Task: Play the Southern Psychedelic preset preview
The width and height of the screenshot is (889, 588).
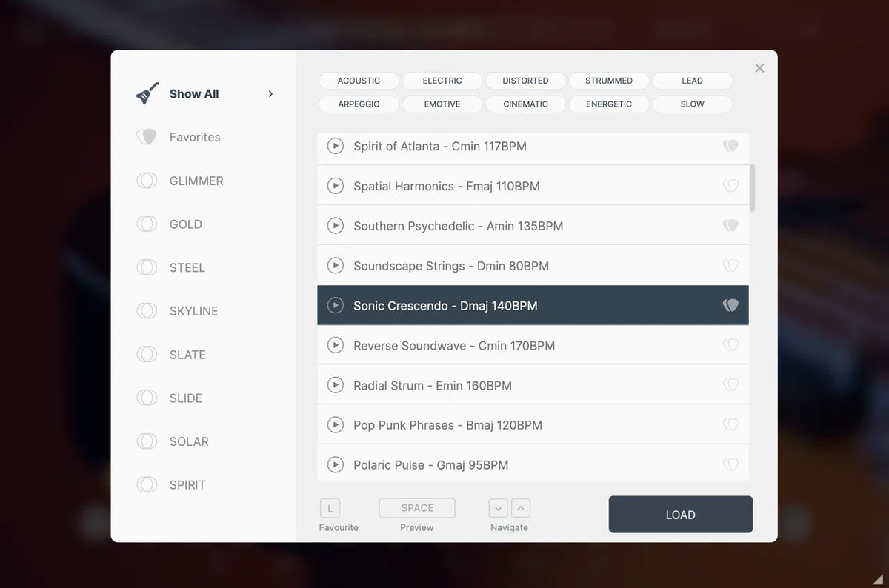Action: tap(336, 226)
